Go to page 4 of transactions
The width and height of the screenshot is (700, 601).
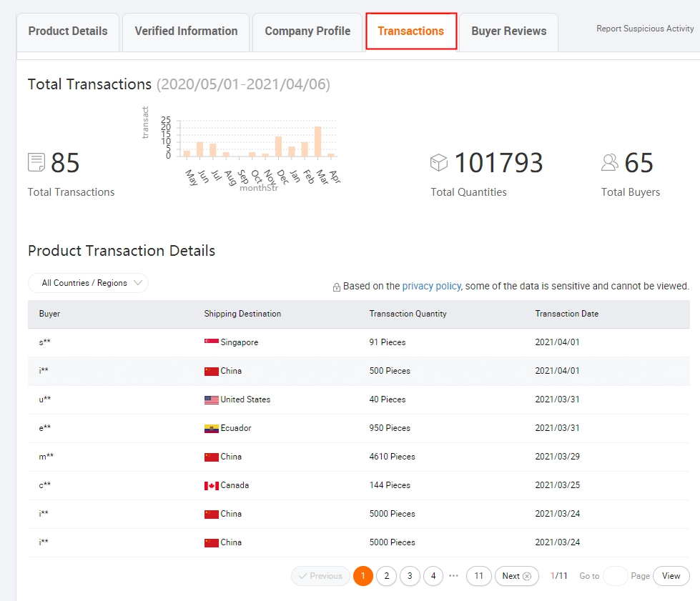click(433, 576)
